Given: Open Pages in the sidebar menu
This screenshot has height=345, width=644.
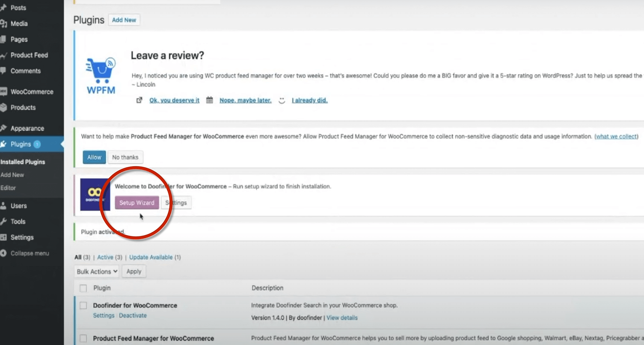Looking at the screenshot, I should point(19,39).
